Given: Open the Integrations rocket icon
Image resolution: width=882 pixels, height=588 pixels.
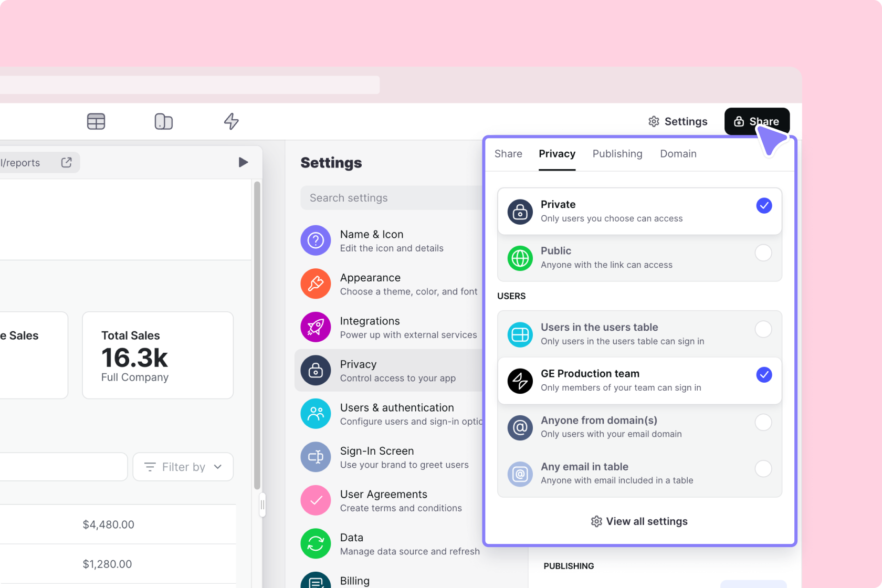Looking at the screenshot, I should pos(316,327).
